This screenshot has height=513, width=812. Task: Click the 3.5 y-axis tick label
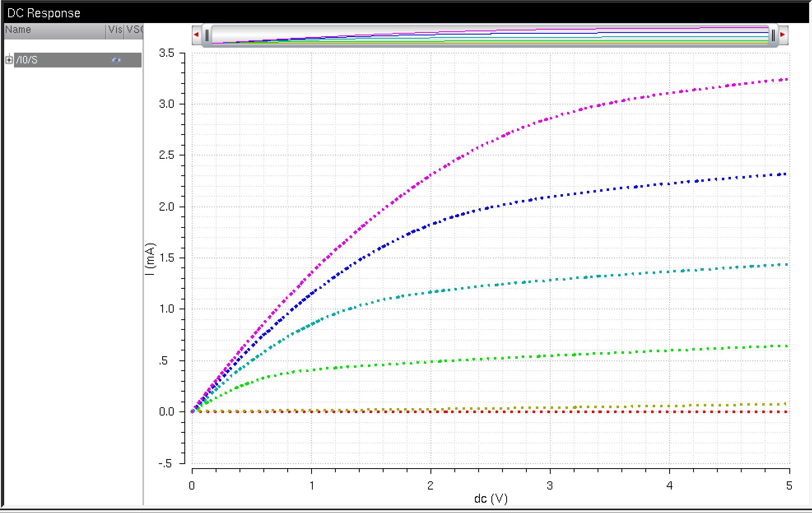tap(166, 53)
